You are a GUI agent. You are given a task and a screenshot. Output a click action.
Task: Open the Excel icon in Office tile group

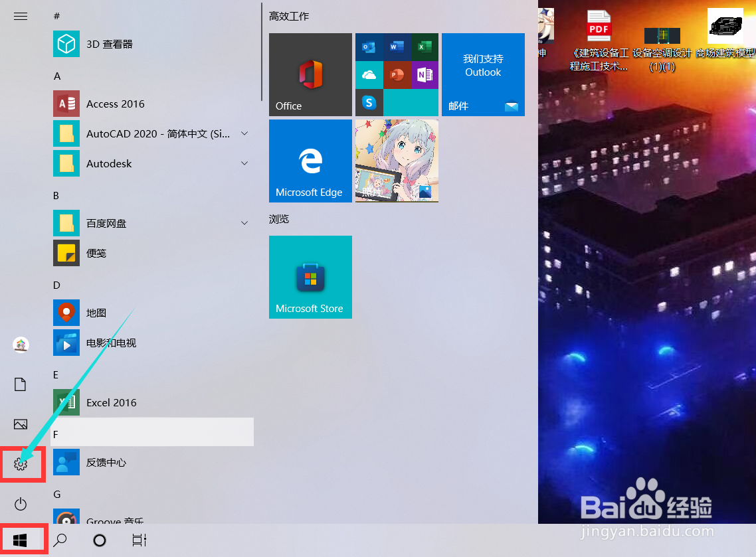(x=425, y=46)
